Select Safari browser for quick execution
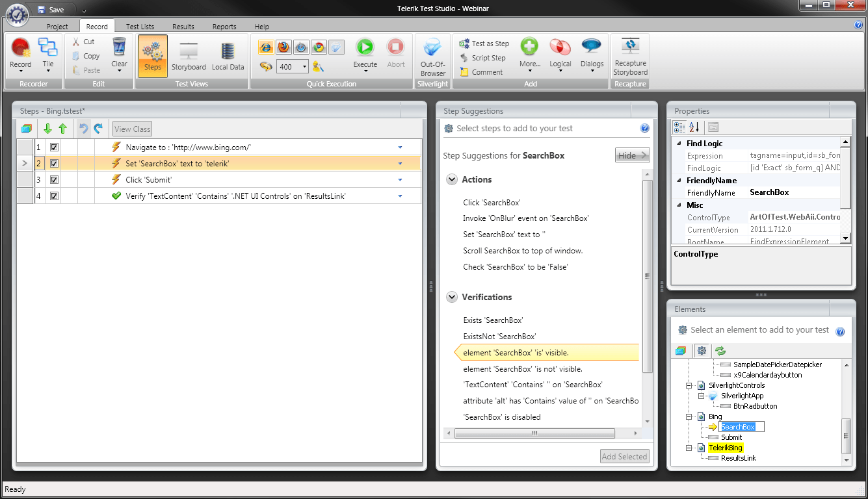Viewport: 868px width, 499px height. coord(300,47)
